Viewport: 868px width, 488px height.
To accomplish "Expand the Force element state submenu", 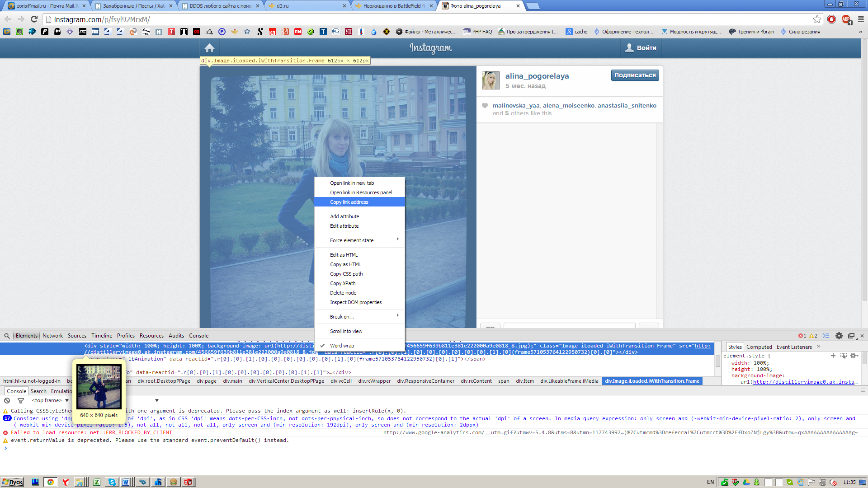I will click(359, 240).
